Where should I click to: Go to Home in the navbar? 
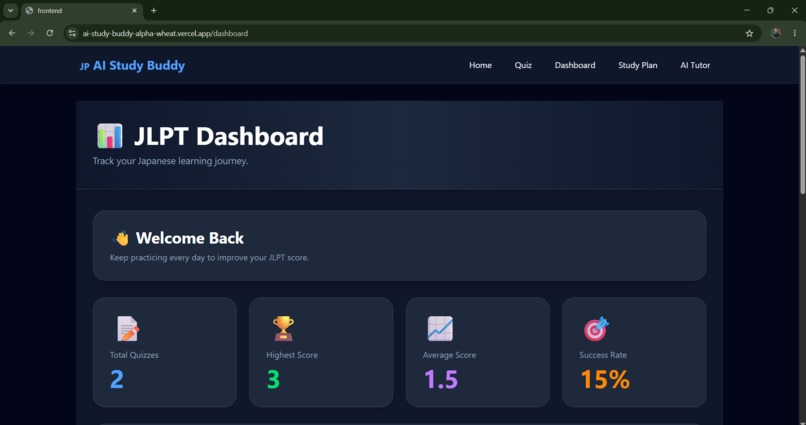pyautogui.click(x=480, y=65)
